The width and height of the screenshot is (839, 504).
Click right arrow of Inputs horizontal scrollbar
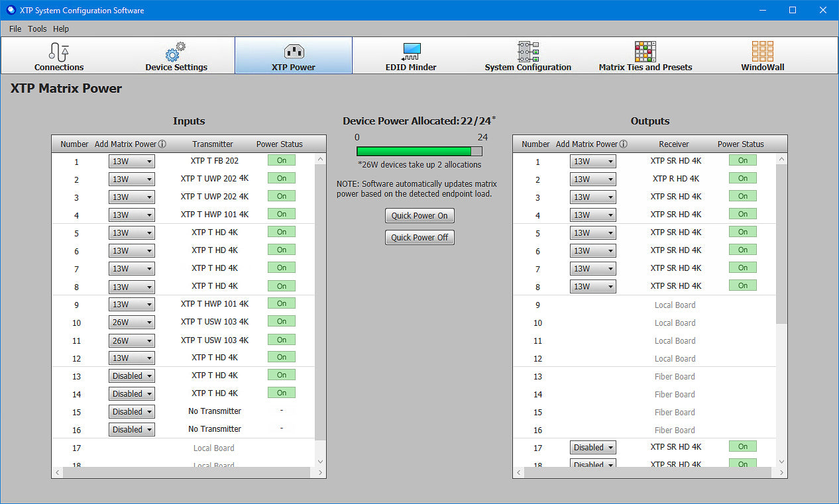point(321,473)
